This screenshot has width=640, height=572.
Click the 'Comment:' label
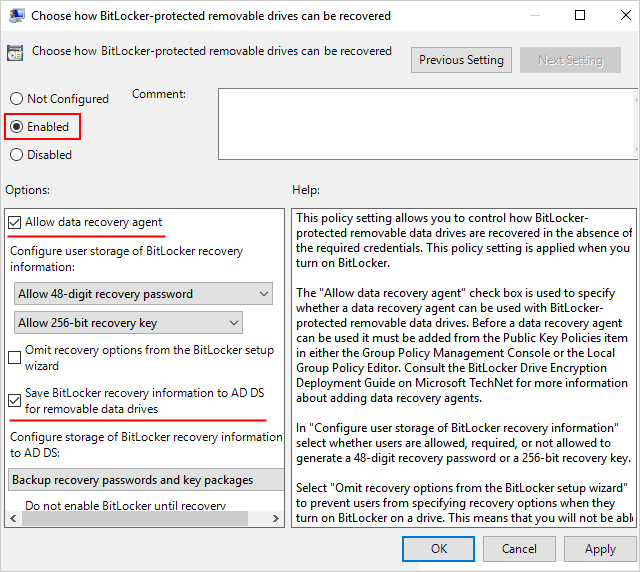159,94
